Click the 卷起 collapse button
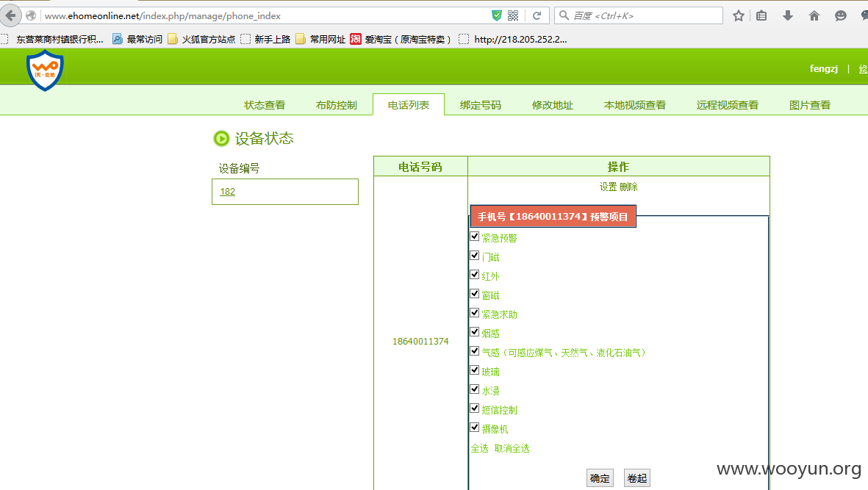The height and width of the screenshot is (490, 868). [x=637, y=478]
